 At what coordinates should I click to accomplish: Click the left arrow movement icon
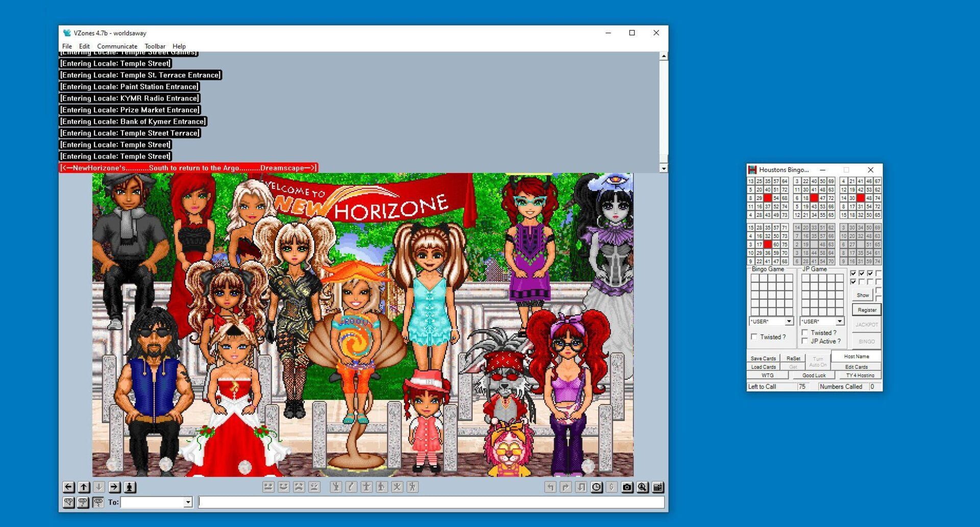click(68, 487)
